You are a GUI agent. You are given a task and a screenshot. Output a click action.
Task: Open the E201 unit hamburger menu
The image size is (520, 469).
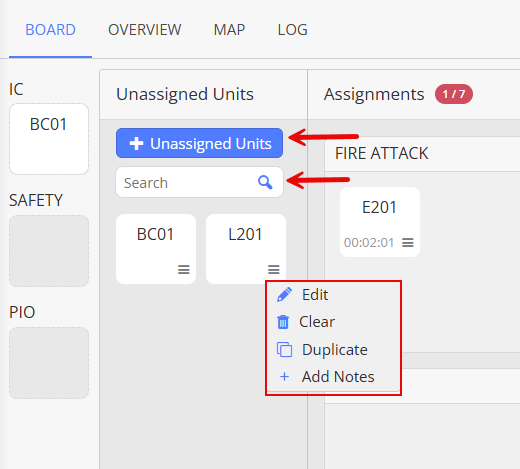[408, 242]
